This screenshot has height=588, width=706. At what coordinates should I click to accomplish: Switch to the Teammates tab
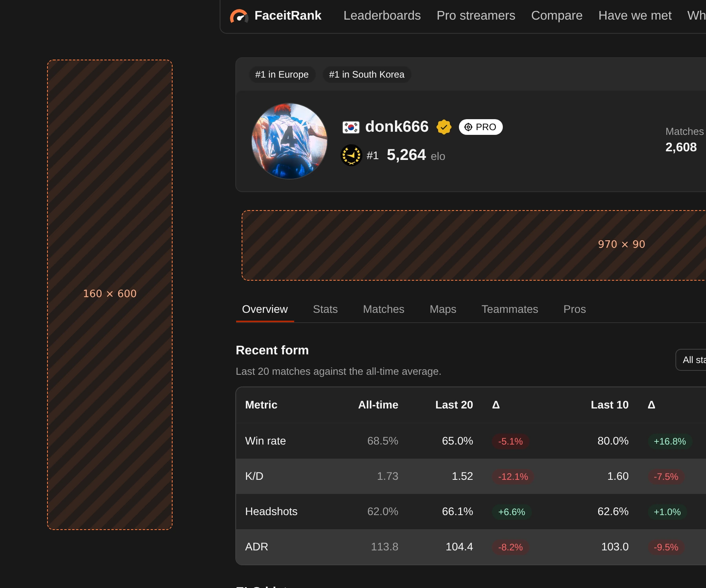click(x=509, y=309)
